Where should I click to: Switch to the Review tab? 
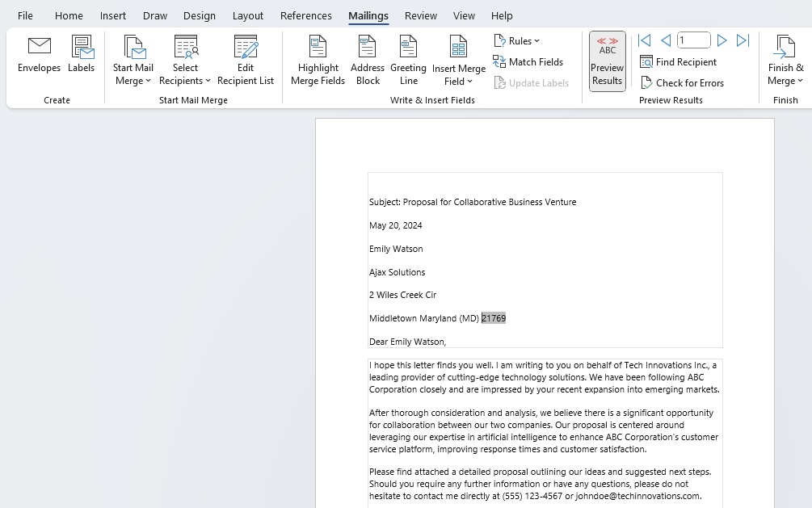pyautogui.click(x=421, y=15)
